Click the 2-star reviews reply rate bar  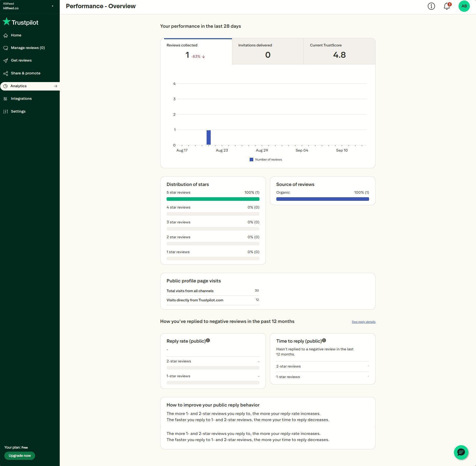pyautogui.click(x=213, y=368)
